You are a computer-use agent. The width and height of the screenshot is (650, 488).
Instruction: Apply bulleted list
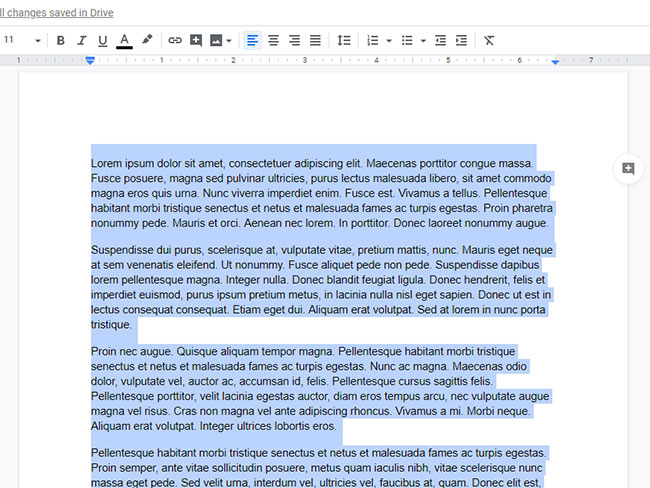[x=407, y=40]
